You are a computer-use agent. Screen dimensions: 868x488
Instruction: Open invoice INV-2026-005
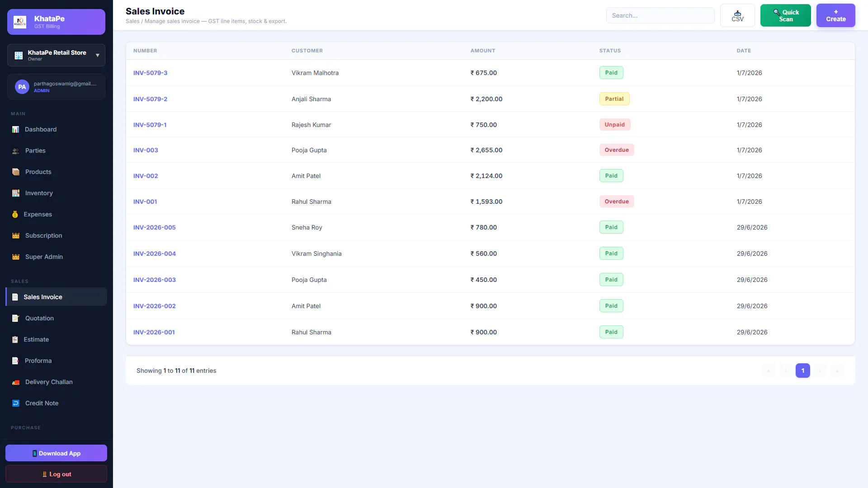coord(154,227)
